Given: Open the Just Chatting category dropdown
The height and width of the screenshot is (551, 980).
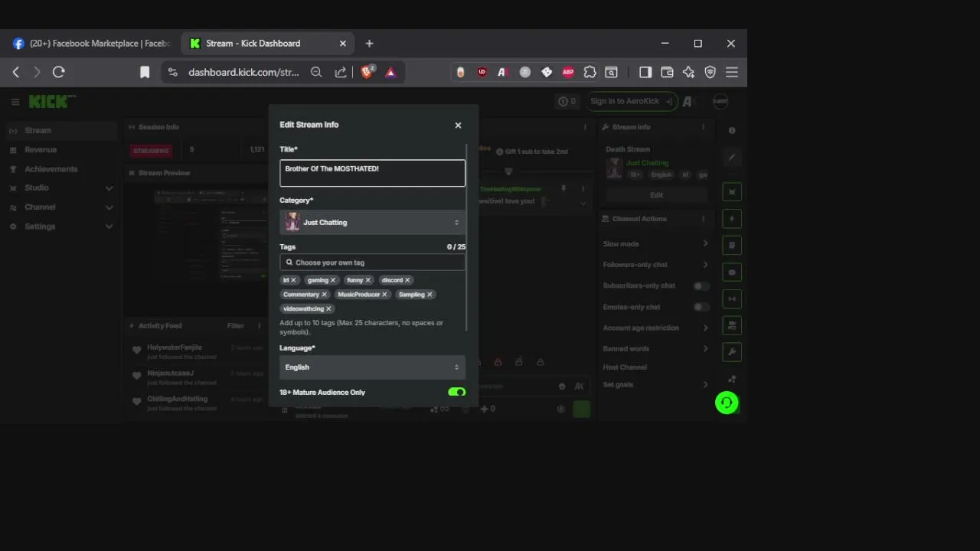Looking at the screenshot, I should pos(372,223).
